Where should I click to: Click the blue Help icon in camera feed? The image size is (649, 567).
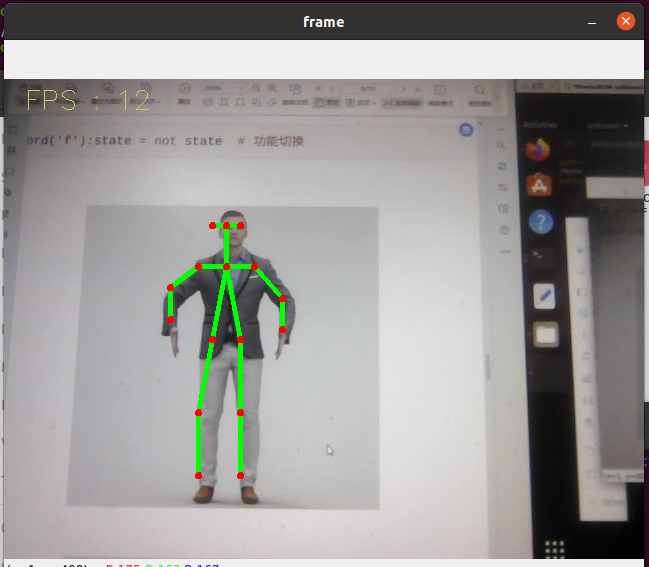pos(541,222)
